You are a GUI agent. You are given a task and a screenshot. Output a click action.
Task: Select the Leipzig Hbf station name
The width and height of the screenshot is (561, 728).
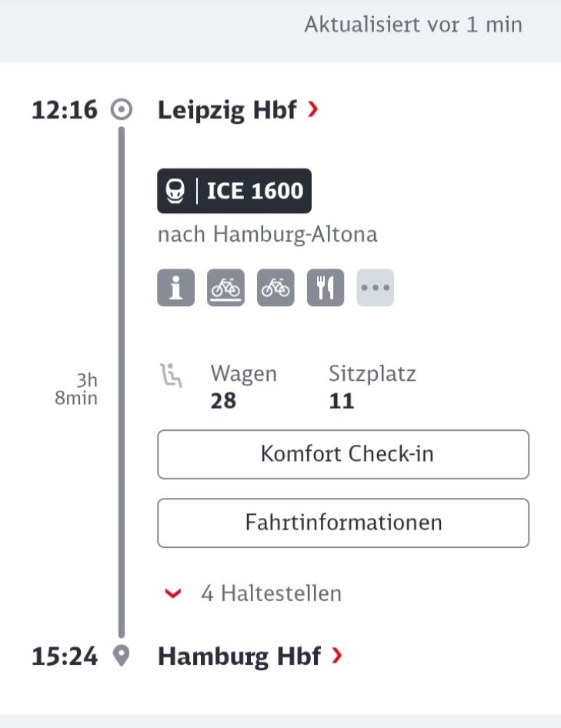(227, 111)
